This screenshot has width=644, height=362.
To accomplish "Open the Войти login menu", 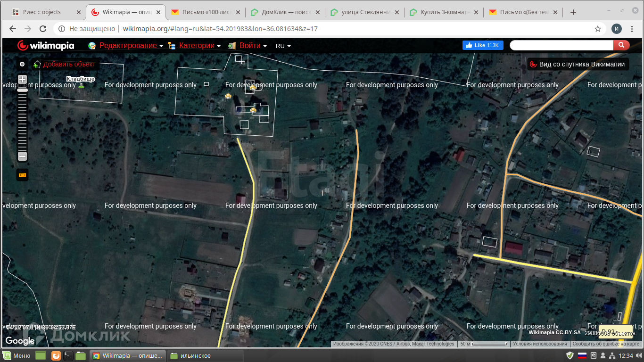I will [250, 46].
